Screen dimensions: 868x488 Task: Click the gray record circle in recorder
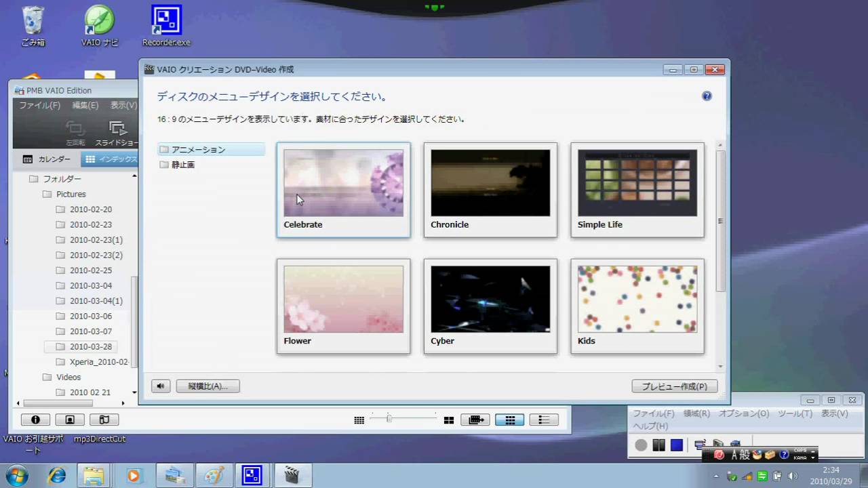click(x=641, y=445)
